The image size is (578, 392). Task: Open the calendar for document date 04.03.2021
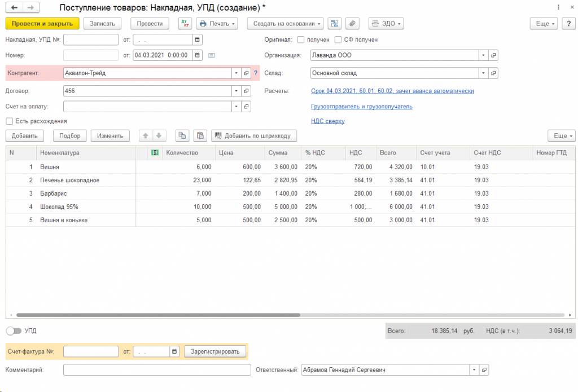[x=197, y=55]
